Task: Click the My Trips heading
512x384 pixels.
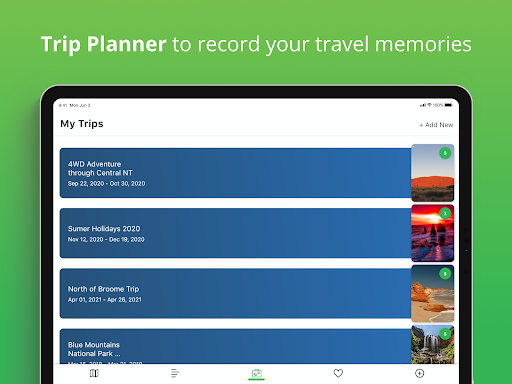Action: tap(82, 124)
